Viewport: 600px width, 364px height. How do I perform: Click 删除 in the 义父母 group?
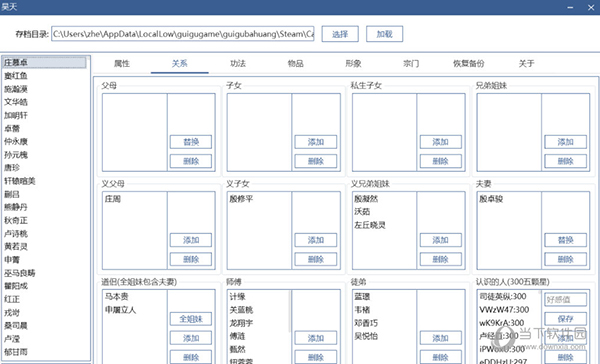pos(191,259)
